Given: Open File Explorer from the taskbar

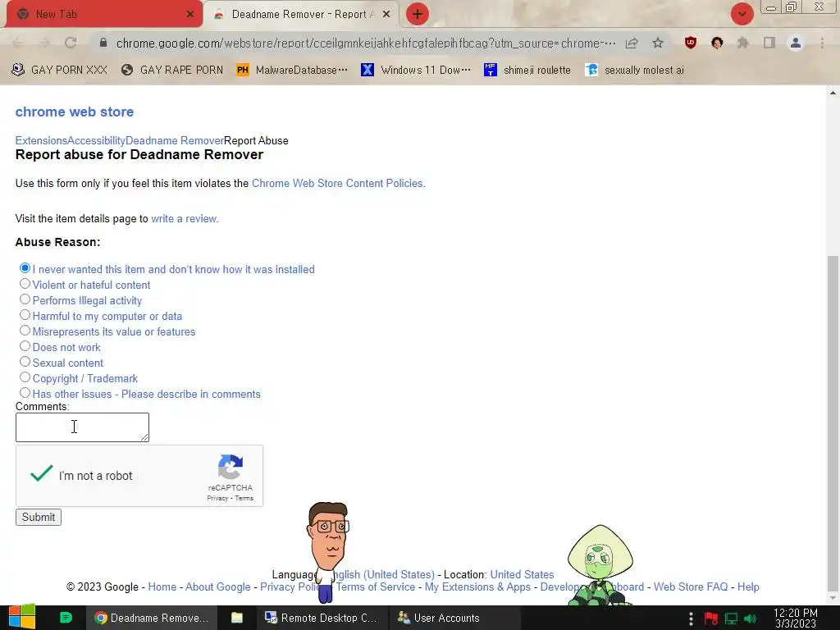Looking at the screenshot, I should 237,618.
